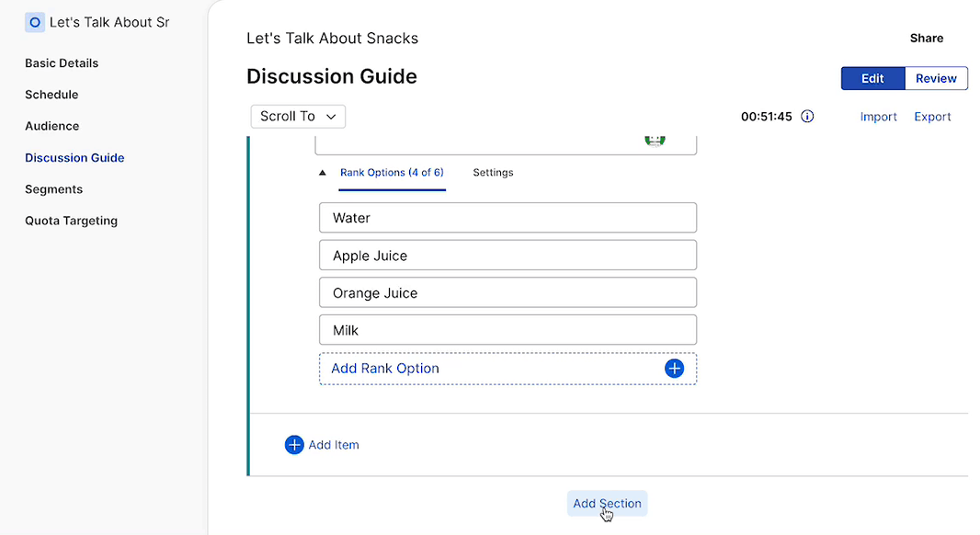980x535 pixels.
Task: Go to Quota Targeting in the sidebar
Action: tap(71, 221)
